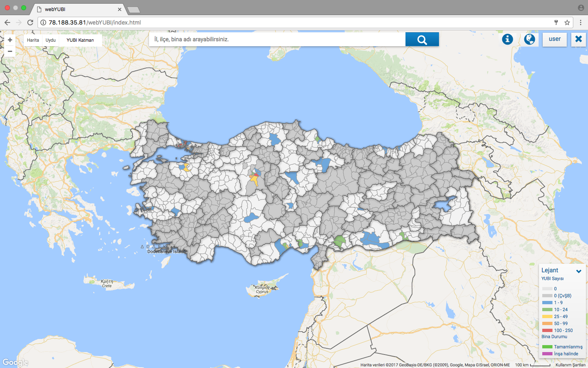The height and width of the screenshot is (368, 588).
Task: Collapse the Lejant legend panel
Action: point(579,271)
